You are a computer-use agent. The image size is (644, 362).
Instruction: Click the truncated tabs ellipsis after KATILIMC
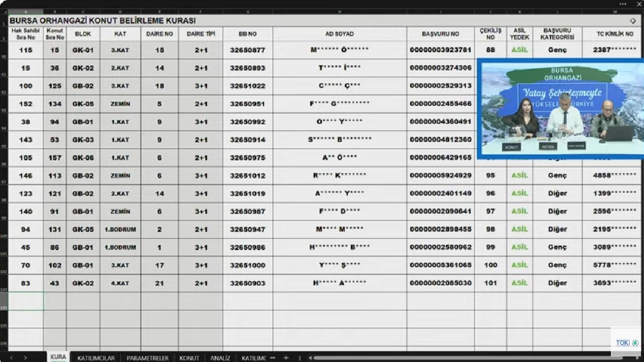tap(273, 357)
